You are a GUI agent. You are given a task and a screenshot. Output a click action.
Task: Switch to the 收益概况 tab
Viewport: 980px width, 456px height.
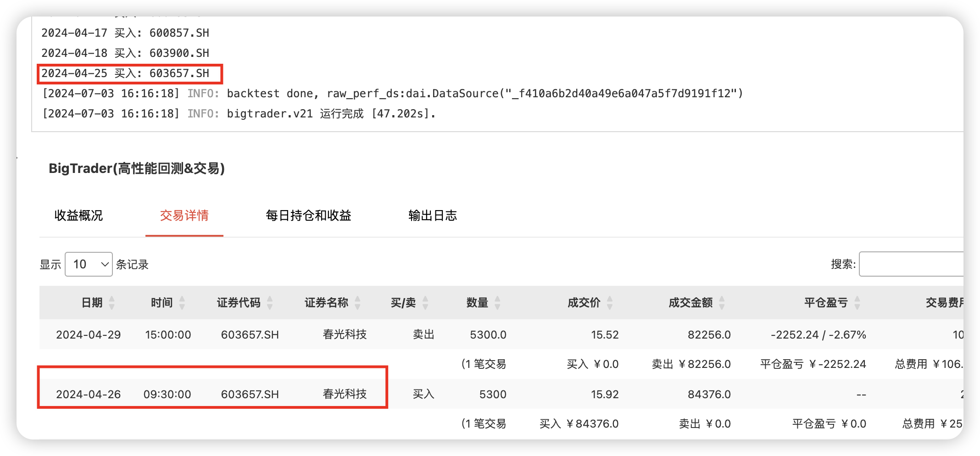click(x=78, y=216)
